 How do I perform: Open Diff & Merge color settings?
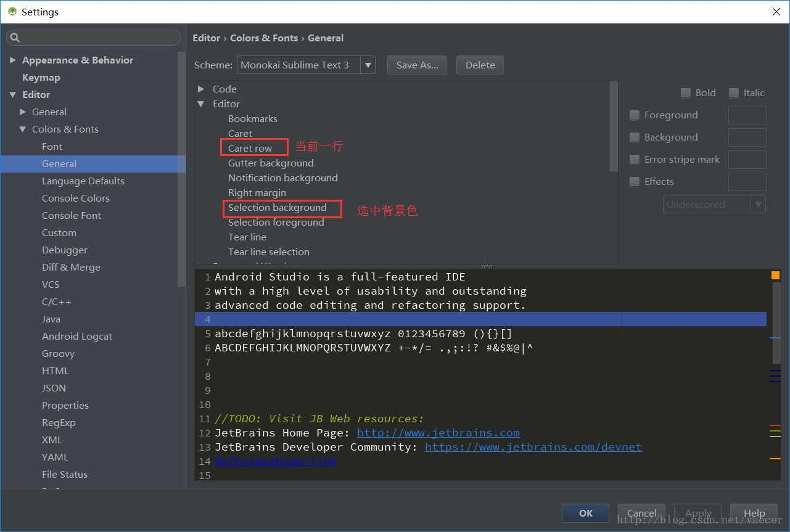pos(71,267)
